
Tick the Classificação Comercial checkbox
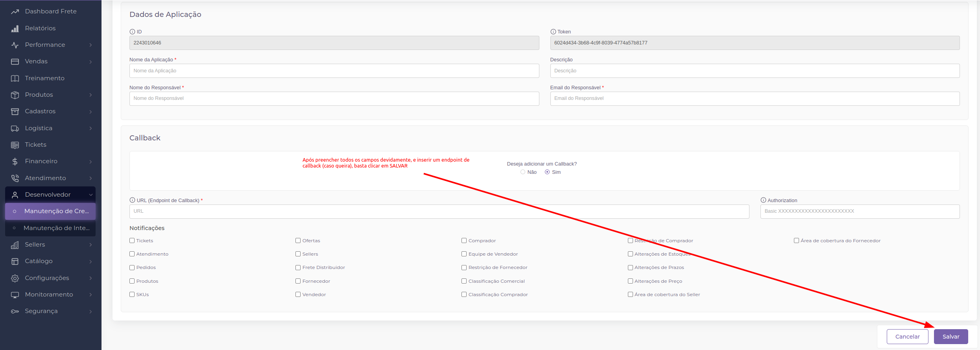pyautogui.click(x=464, y=281)
